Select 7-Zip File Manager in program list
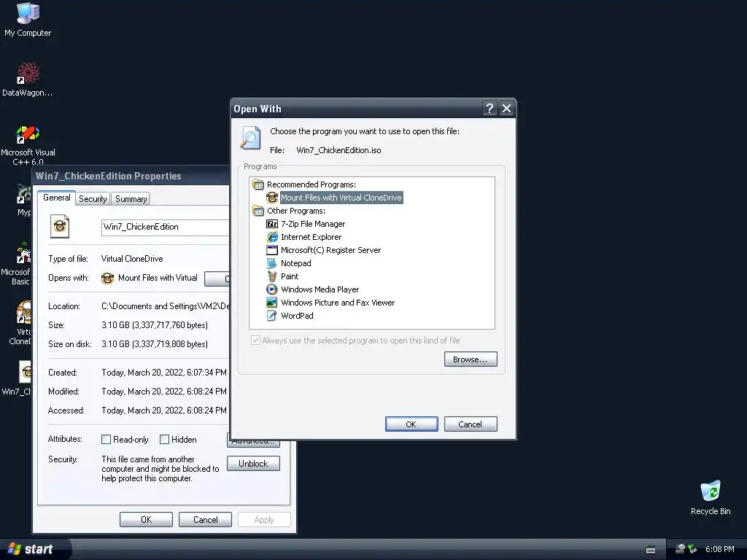The height and width of the screenshot is (560, 747). (312, 224)
